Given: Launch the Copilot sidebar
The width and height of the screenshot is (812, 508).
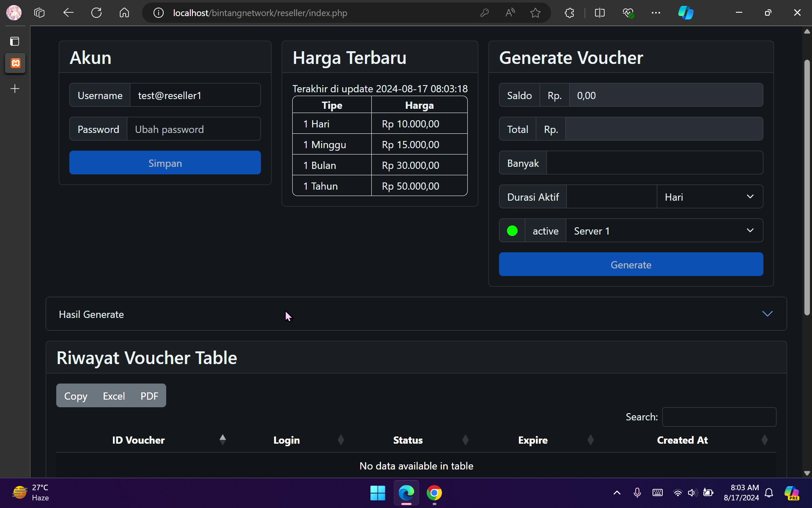Looking at the screenshot, I should pyautogui.click(x=686, y=13).
